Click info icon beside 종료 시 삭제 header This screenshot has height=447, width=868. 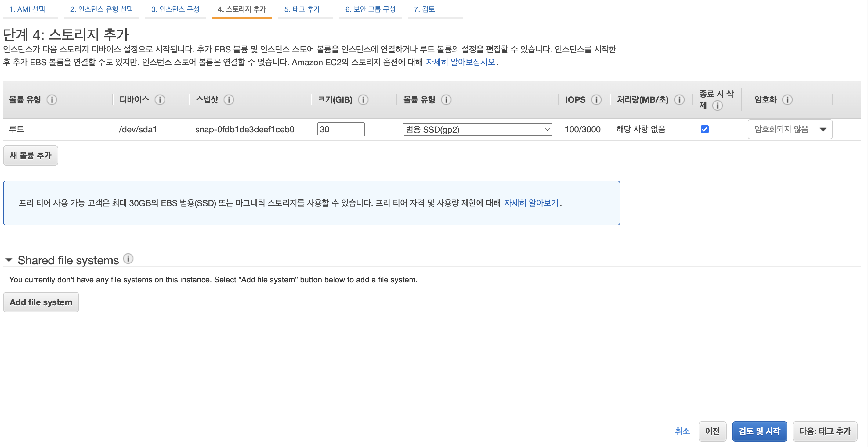pos(717,106)
